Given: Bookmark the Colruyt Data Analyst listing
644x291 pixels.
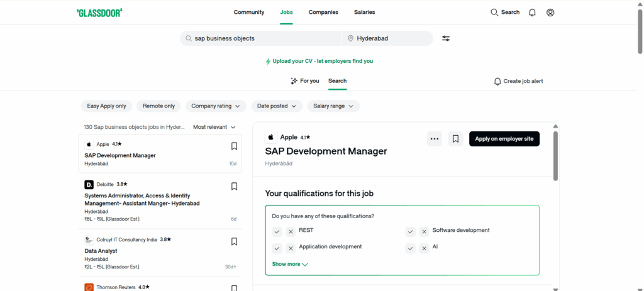Looking at the screenshot, I should tap(234, 241).
